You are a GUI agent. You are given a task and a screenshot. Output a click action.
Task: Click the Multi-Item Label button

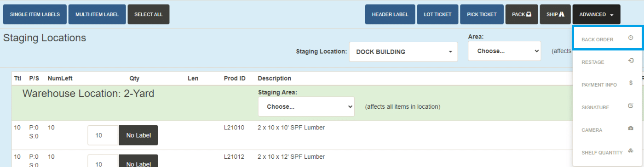tap(97, 14)
